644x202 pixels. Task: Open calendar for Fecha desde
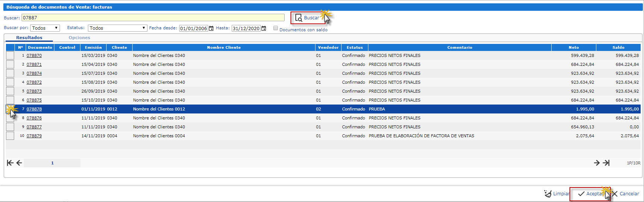(211, 28)
